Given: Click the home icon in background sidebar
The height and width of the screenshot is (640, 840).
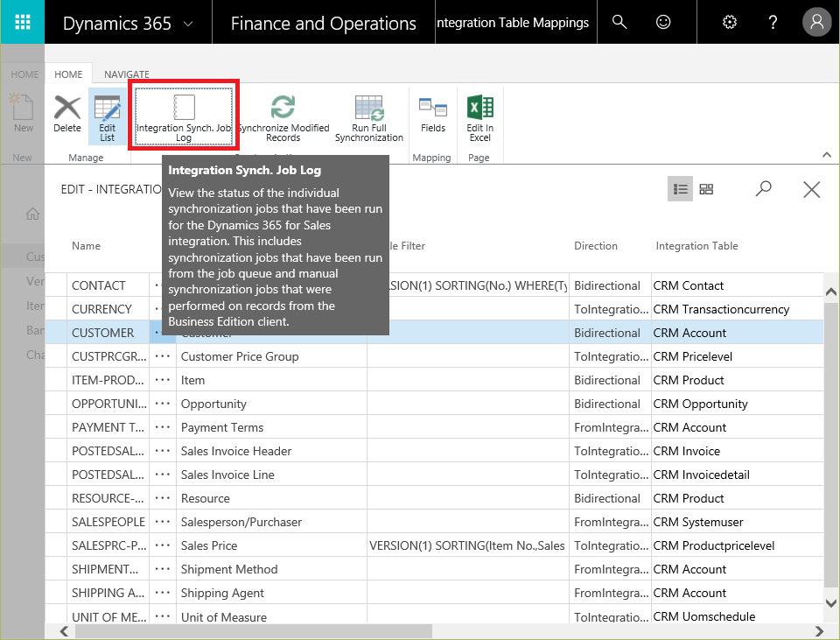Looking at the screenshot, I should point(32,214).
